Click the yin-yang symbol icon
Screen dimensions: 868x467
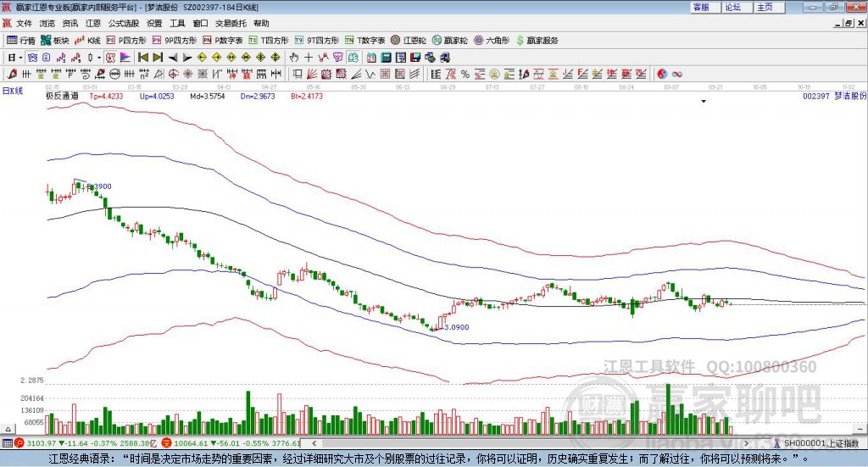click(662, 74)
